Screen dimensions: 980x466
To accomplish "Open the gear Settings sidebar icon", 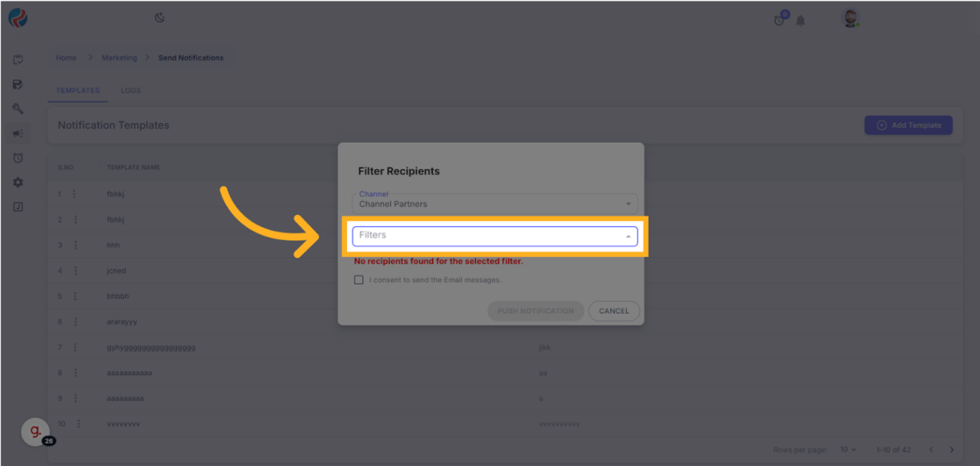I will (x=18, y=182).
